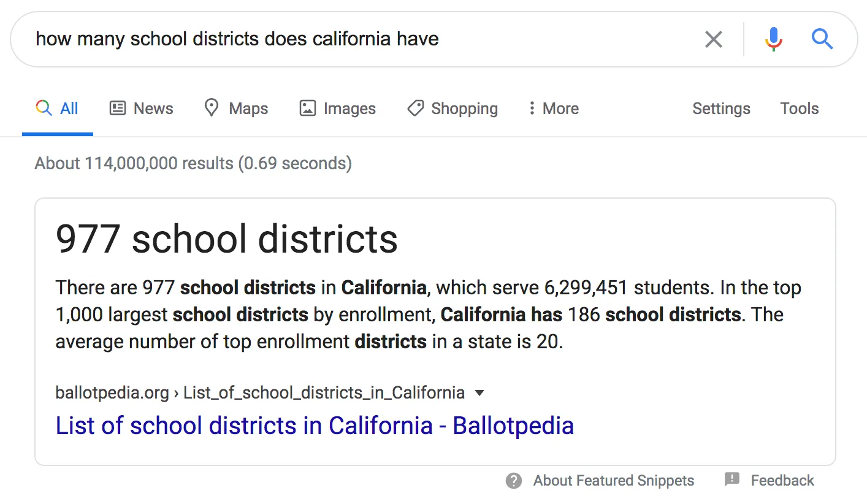Image resolution: width=867 pixels, height=504 pixels.
Task: Expand the More search categories menu
Action: pos(552,108)
